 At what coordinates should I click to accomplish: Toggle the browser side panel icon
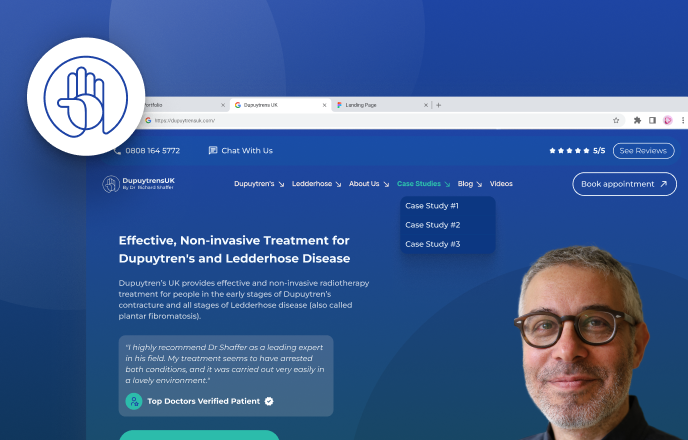pos(652,120)
